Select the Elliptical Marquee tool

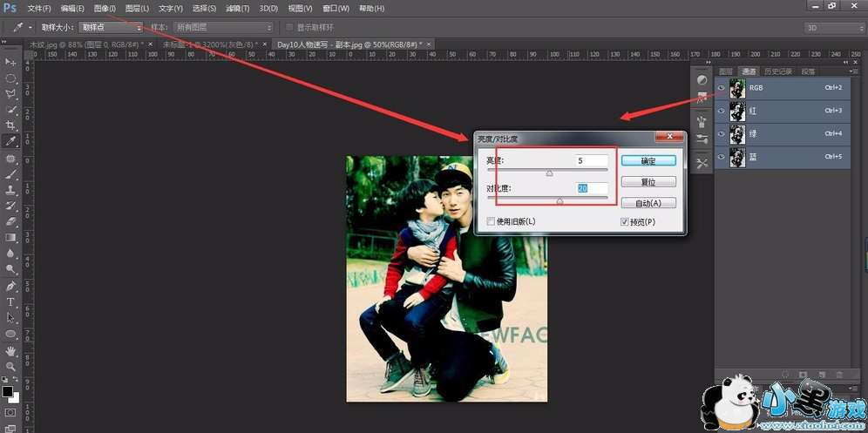(11, 78)
